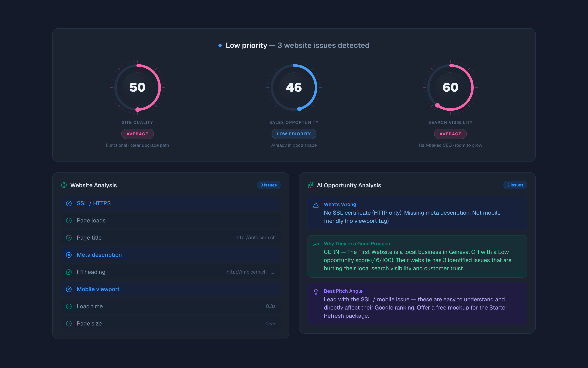Select the Meta description label
The image size is (588, 368).
coord(99,255)
